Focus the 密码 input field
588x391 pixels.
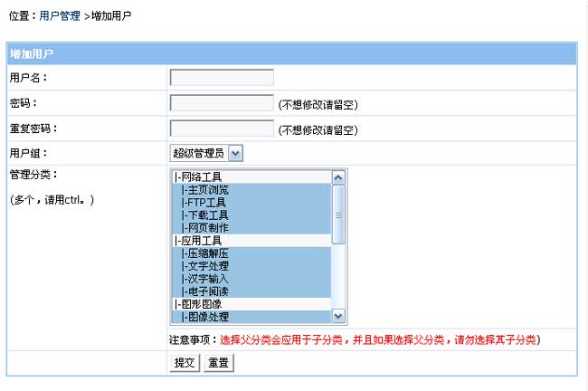[x=222, y=103]
